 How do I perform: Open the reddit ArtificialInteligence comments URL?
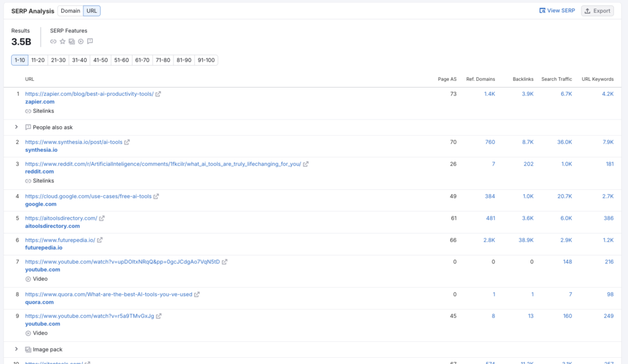pyautogui.click(x=163, y=164)
